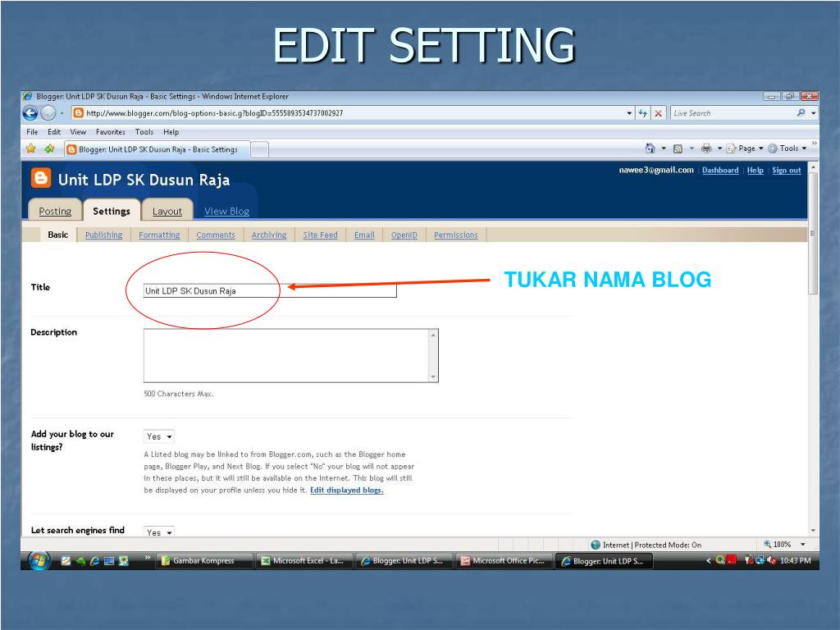Open the Archiving settings sub-tab
840x630 pixels.
pos(269,235)
